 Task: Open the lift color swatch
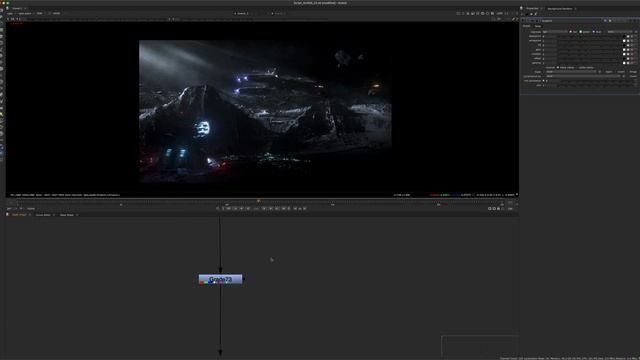coord(624,45)
